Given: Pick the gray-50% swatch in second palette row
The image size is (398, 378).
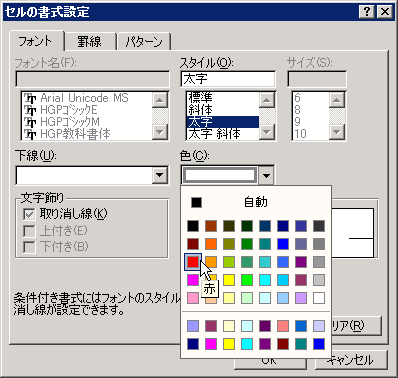Looking at the screenshot, I should pyautogui.click(x=319, y=244).
